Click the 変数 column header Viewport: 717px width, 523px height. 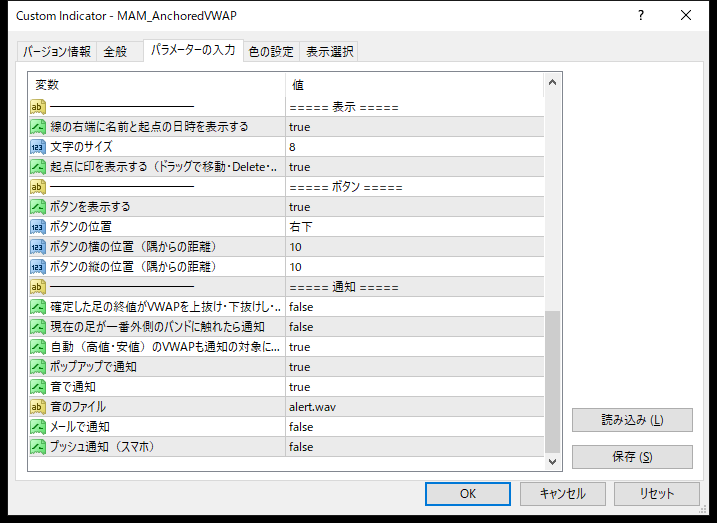157,85
